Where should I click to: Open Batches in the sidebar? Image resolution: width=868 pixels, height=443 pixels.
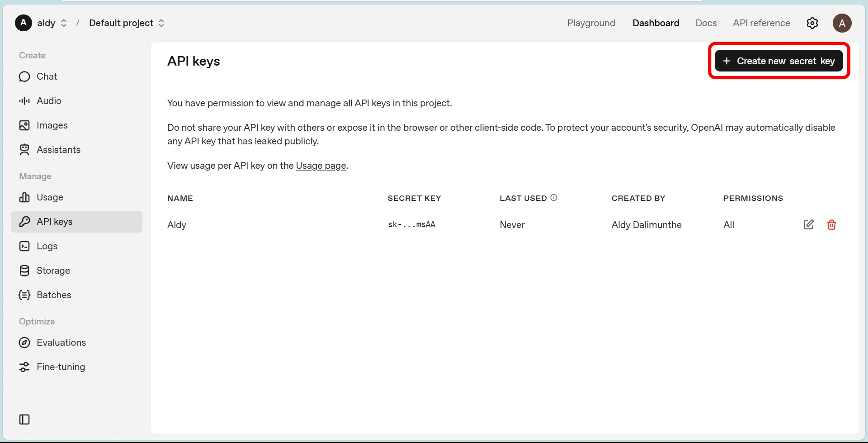coord(76,295)
